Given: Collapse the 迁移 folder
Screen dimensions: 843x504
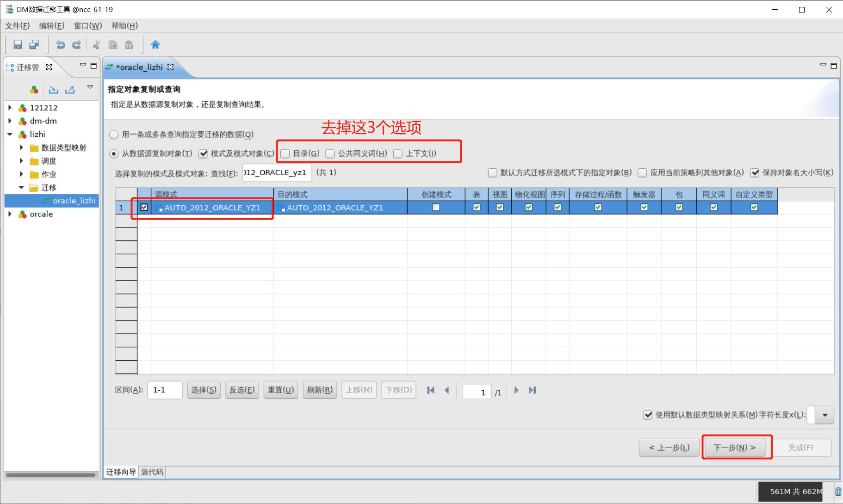Looking at the screenshot, I should 21,187.
